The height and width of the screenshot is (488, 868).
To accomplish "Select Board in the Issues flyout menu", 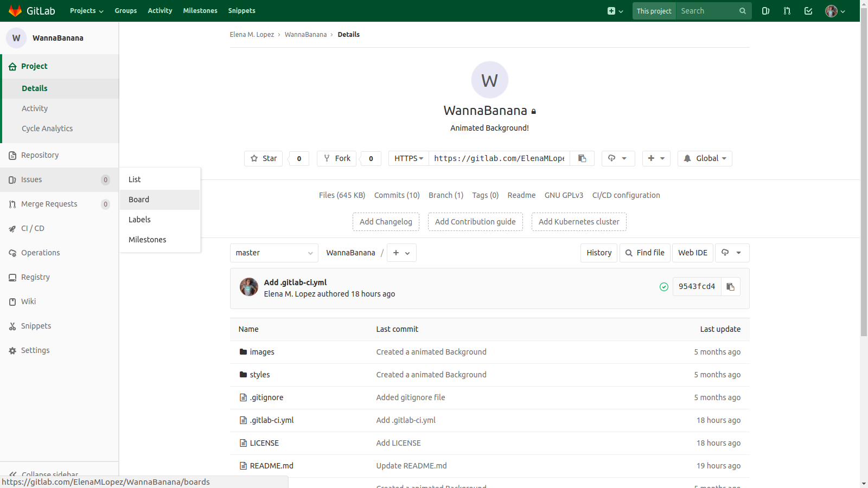I will (160, 200).
